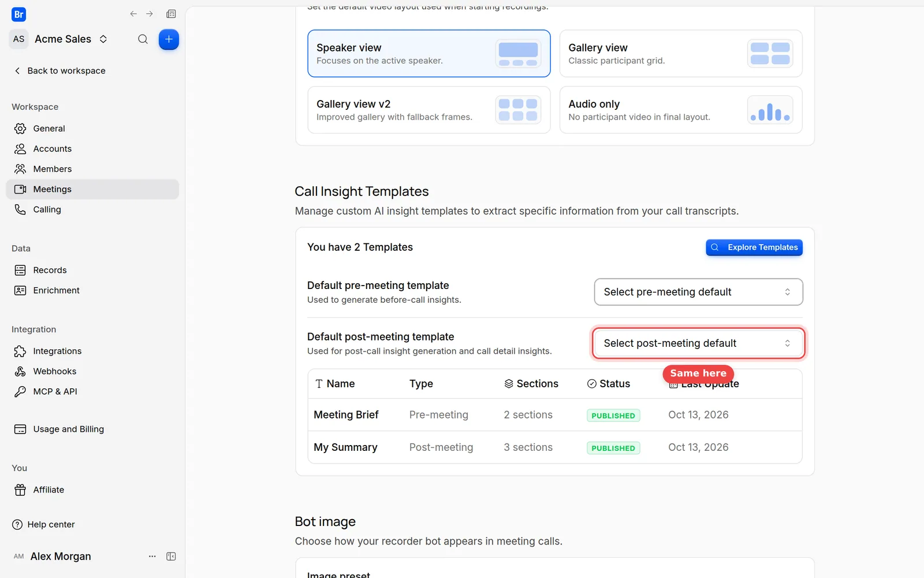This screenshot has height=578, width=924.
Task: Click the blue plus create button
Action: pos(169,39)
